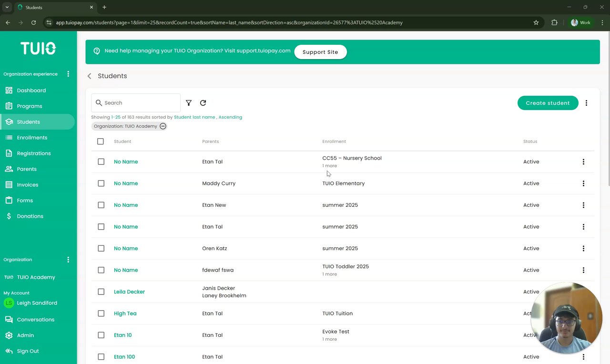
Task: Bookmark page with star icon
Action: 536,22
